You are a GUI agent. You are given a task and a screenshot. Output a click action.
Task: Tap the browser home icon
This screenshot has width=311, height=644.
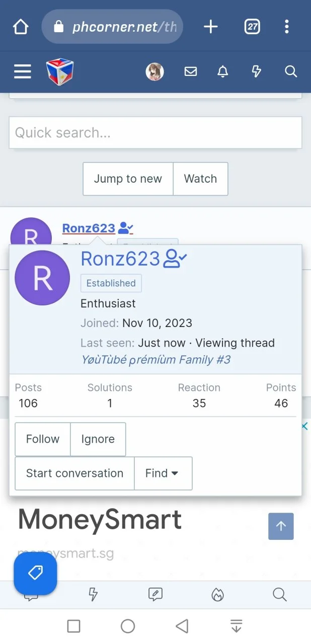coord(21,27)
